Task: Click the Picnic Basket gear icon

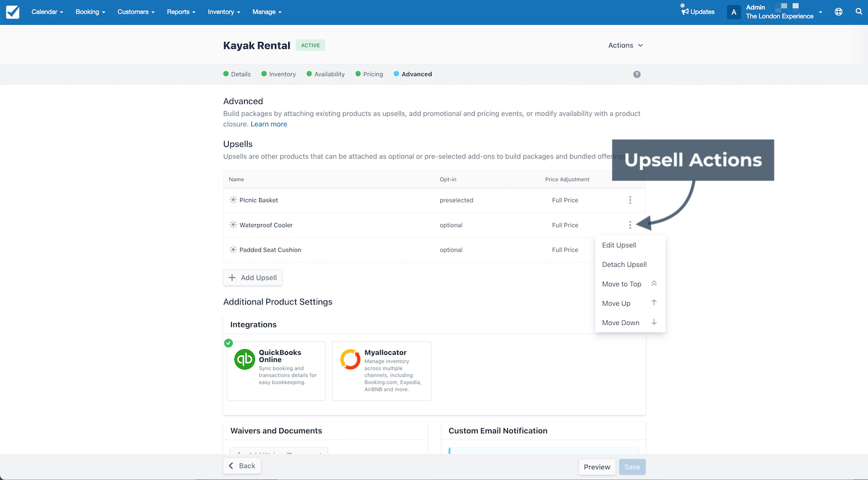Action: click(233, 200)
